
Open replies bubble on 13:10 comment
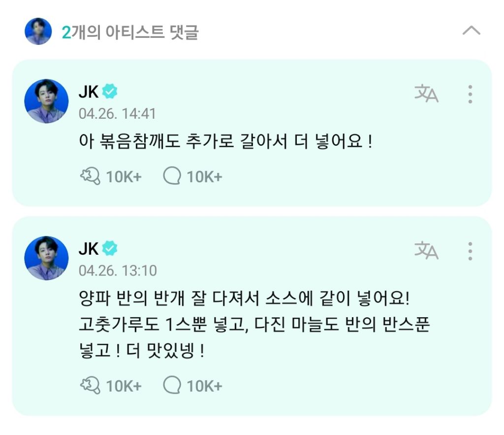point(172,385)
